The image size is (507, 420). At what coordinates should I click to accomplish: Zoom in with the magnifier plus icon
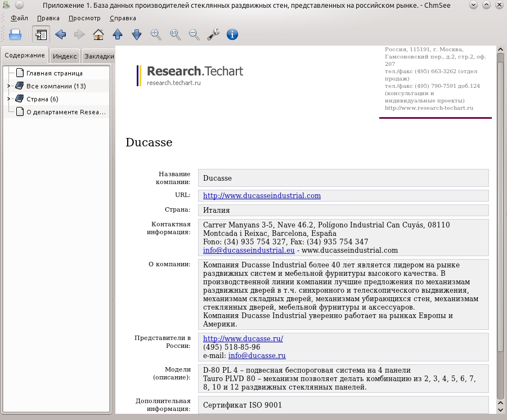(156, 34)
